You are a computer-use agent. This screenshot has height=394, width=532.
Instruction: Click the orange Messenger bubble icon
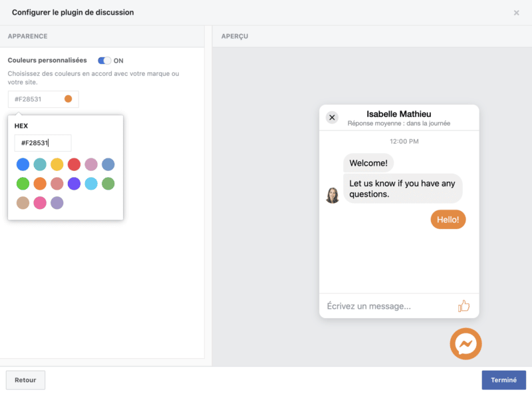465,344
